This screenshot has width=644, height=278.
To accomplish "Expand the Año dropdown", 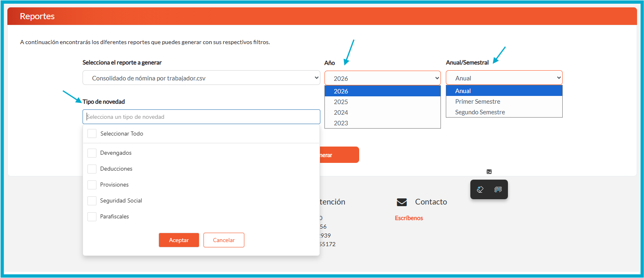I will (382, 78).
